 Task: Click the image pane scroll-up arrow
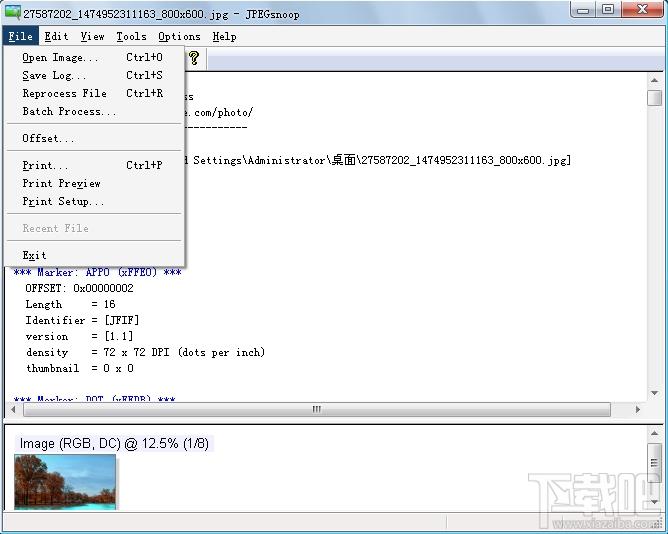[x=655, y=433]
